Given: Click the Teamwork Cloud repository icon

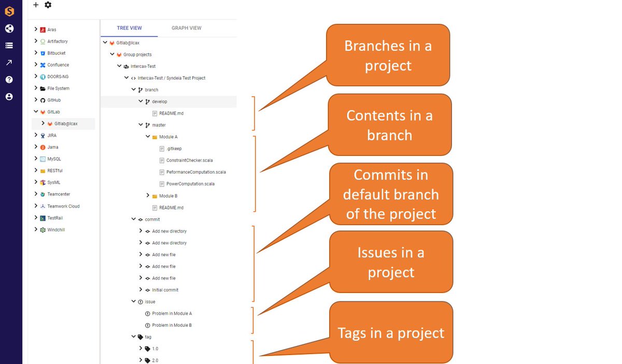Looking at the screenshot, I should (x=43, y=206).
